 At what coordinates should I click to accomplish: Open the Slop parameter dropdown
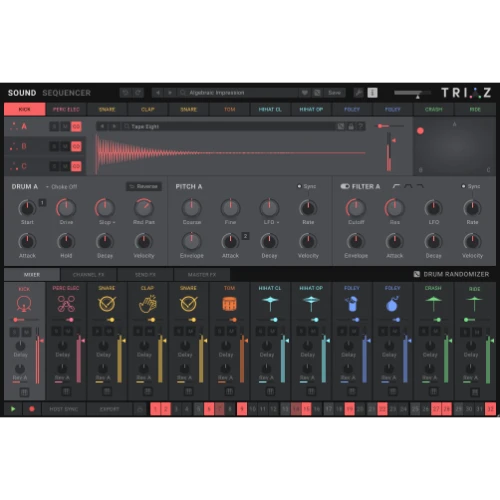(x=114, y=222)
